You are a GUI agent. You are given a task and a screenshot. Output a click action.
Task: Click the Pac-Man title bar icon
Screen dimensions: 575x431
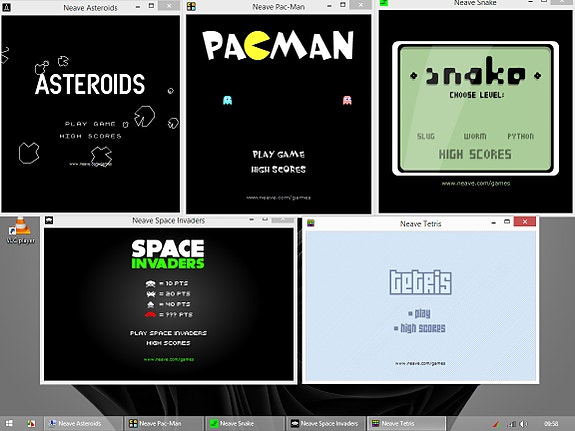[x=191, y=6]
